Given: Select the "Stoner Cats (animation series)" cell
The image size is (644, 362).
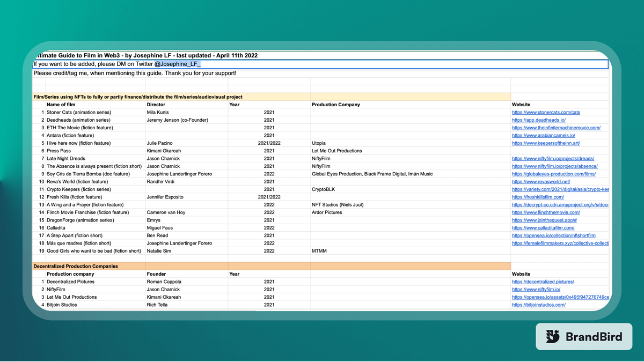Looking at the screenshot, I should click(x=78, y=113).
